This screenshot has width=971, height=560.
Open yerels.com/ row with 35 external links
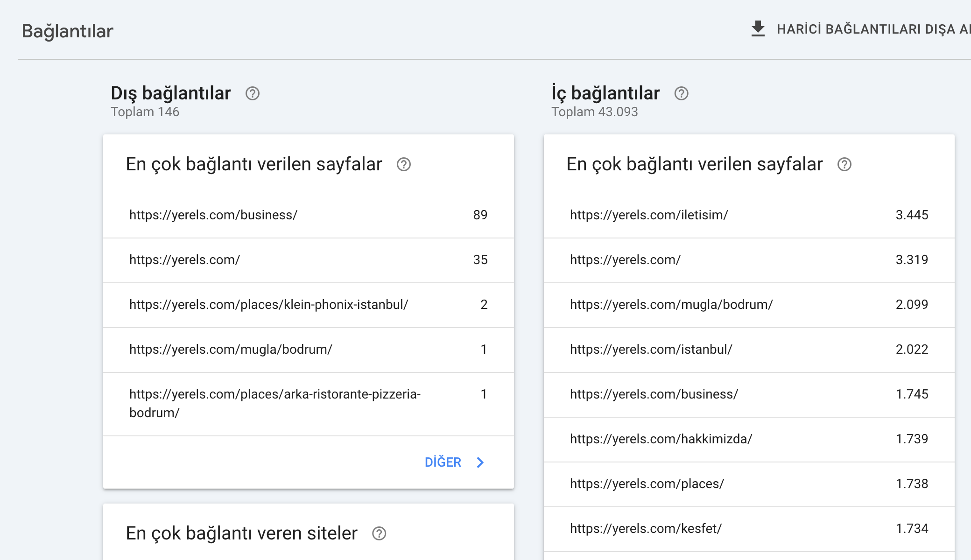[x=309, y=260]
